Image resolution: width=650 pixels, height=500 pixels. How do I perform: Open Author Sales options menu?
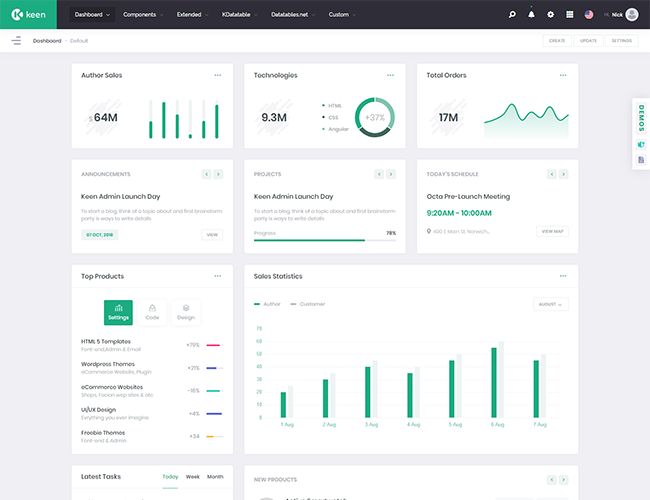(218, 75)
